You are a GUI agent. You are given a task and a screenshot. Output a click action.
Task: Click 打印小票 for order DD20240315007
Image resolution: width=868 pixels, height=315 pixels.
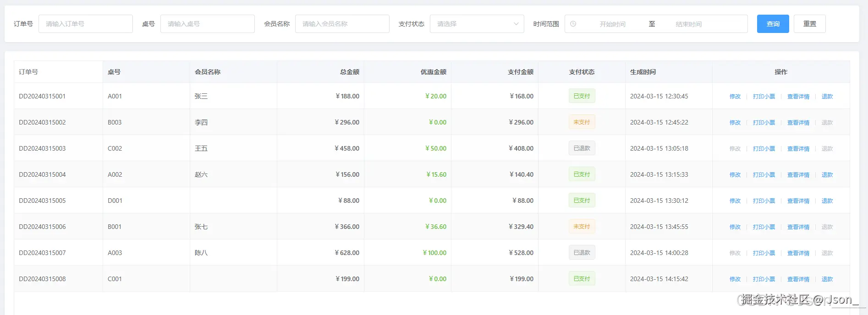(764, 253)
